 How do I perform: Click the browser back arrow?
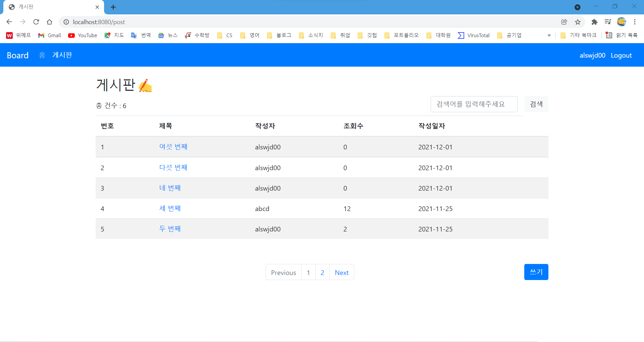[9, 22]
